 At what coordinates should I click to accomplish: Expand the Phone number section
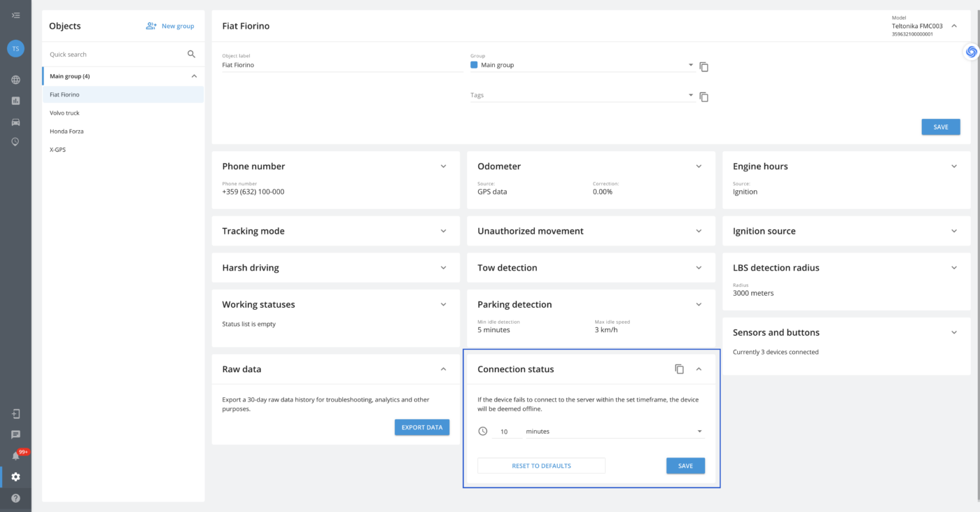[x=443, y=166]
